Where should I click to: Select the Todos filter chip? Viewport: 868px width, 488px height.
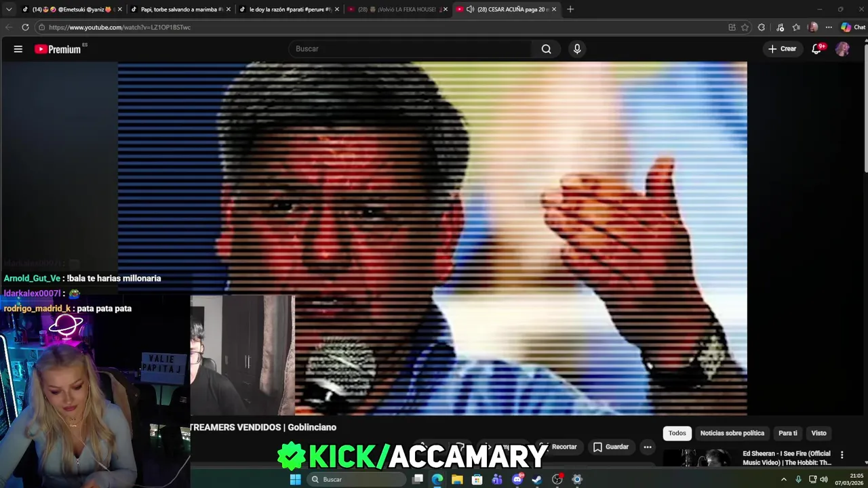click(677, 433)
